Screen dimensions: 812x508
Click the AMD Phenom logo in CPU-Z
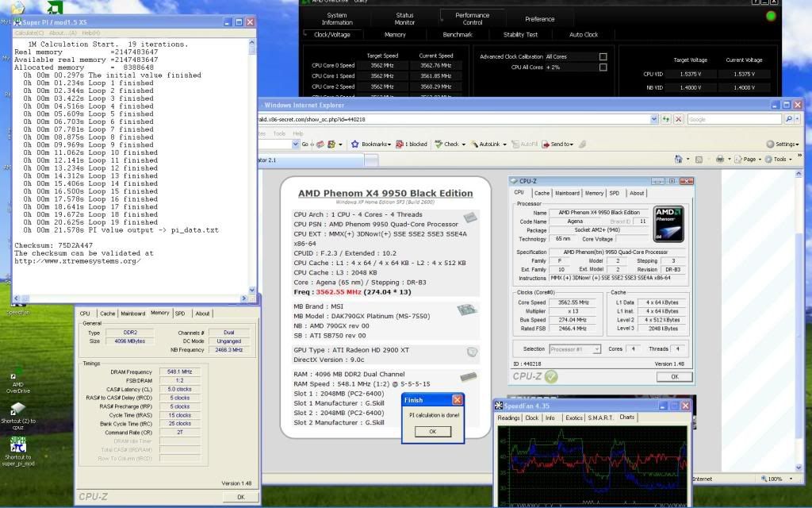(668, 224)
